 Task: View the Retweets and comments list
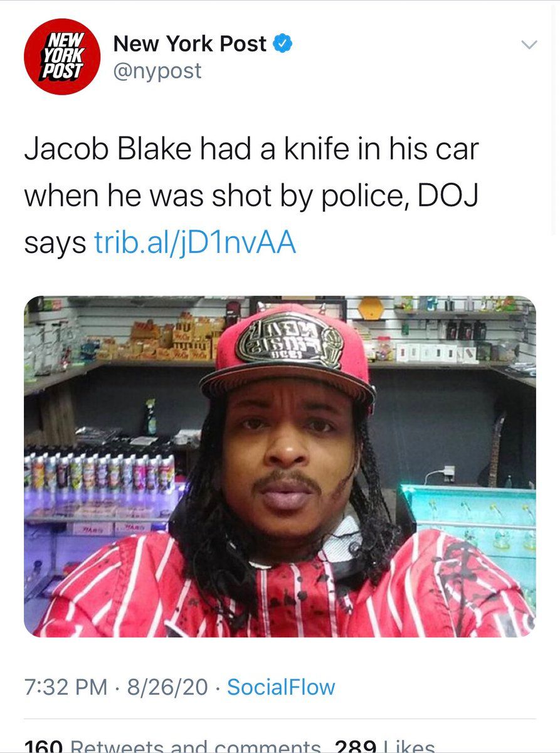pos(196,746)
